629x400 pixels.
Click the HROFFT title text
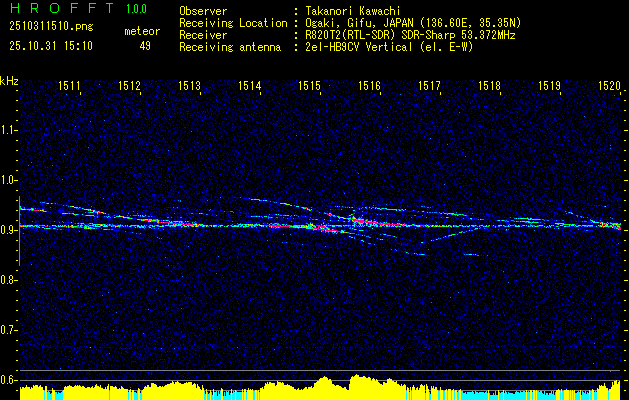pyautogui.click(x=62, y=8)
